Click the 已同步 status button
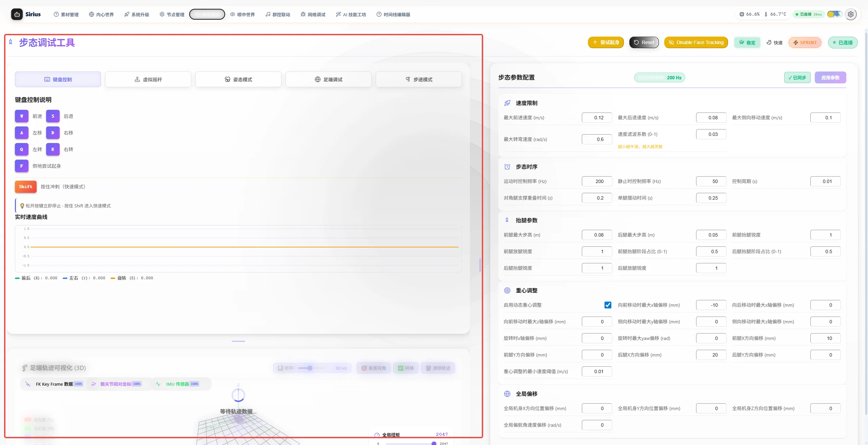The height and width of the screenshot is (445, 868). [x=797, y=78]
